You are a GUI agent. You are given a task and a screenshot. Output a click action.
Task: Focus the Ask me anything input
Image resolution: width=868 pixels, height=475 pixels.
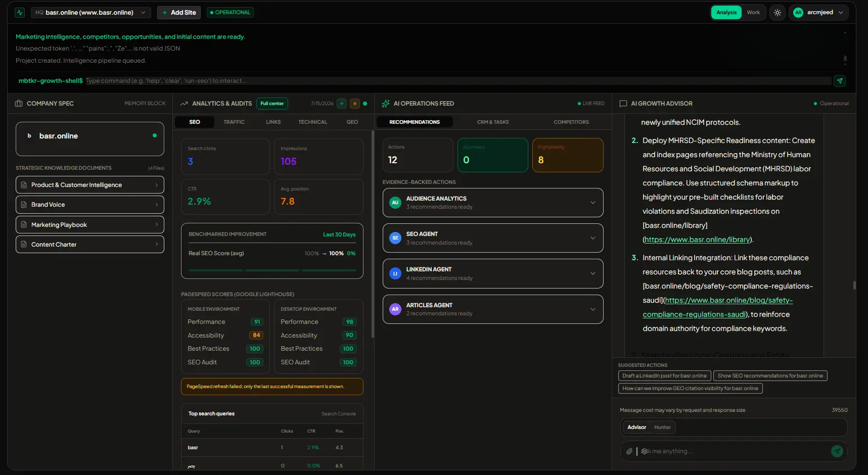(x=733, y=451)
